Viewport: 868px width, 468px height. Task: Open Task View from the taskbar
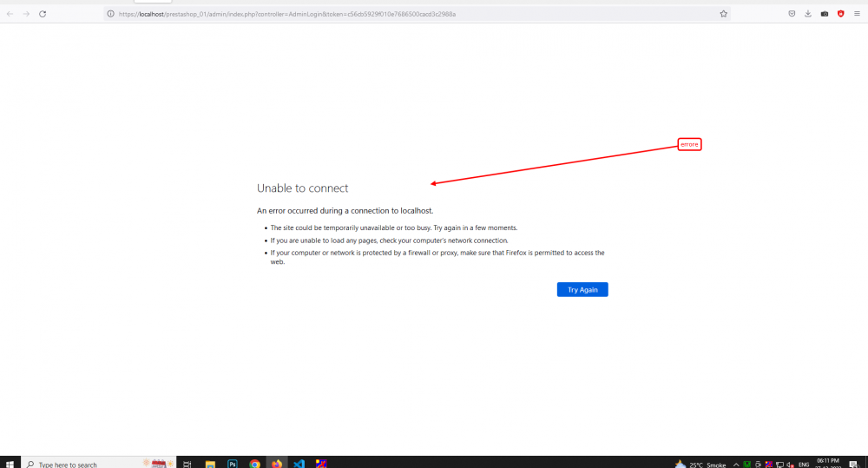click(x=187, y=464)
